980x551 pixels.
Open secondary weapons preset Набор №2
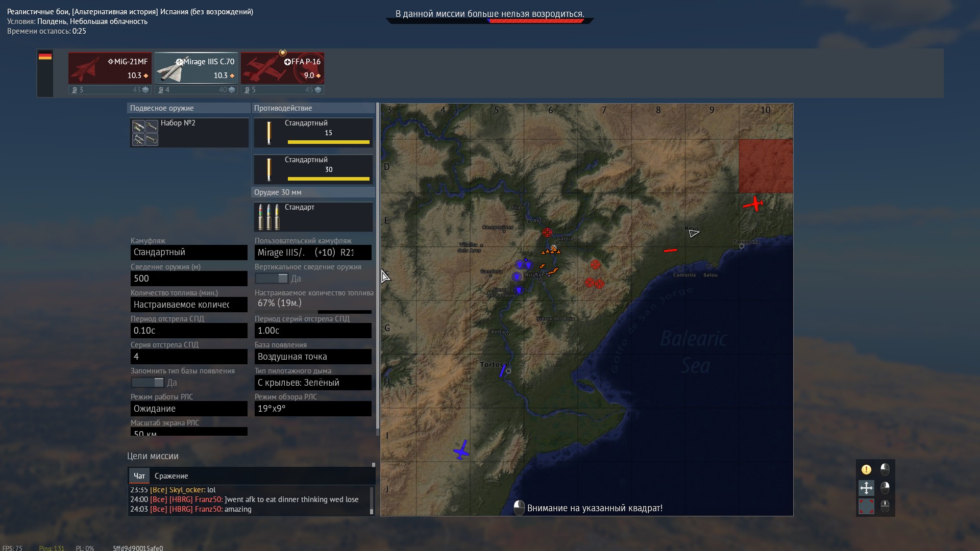click(189, 133)
